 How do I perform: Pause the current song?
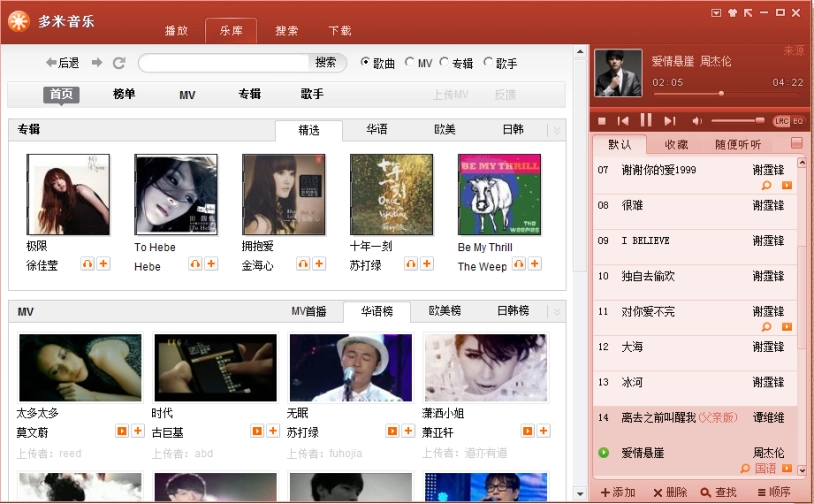tap(646, 120)
